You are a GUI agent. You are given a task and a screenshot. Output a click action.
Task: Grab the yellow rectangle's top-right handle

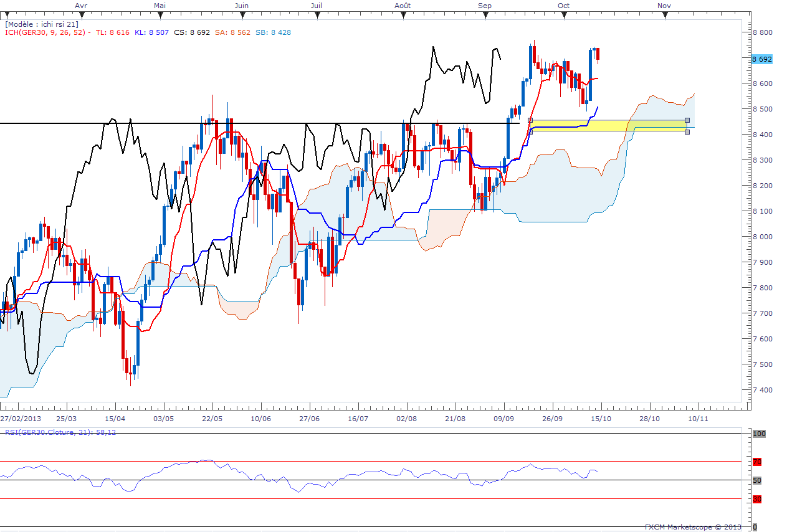pos(687,120)
